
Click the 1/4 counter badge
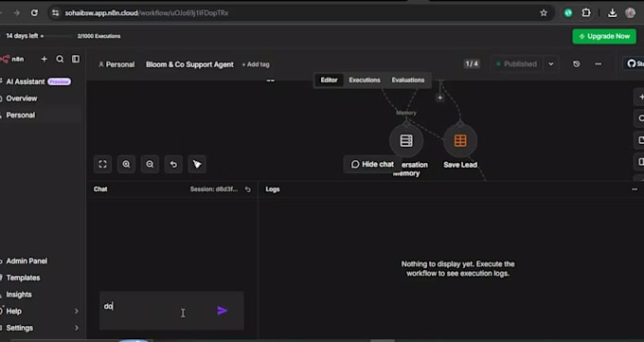pyautogui.click(x=472, y=63)
